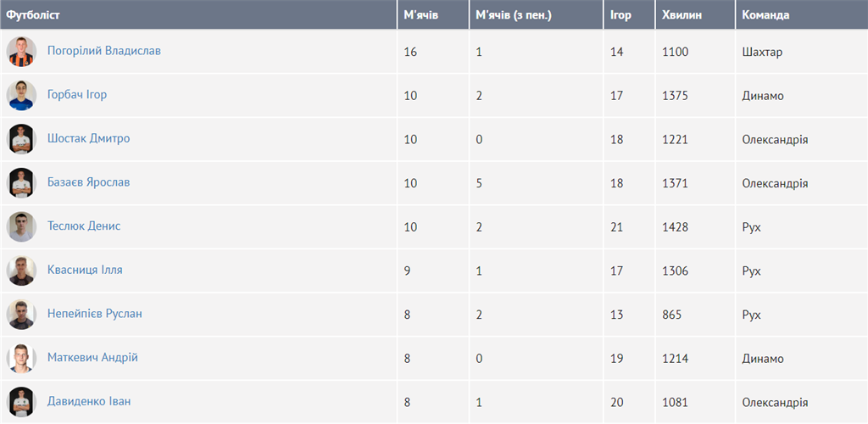Click Базаєв Ярослав's player photo
The height and width of the screenshot is (424, 868).
tap(21, 183)
